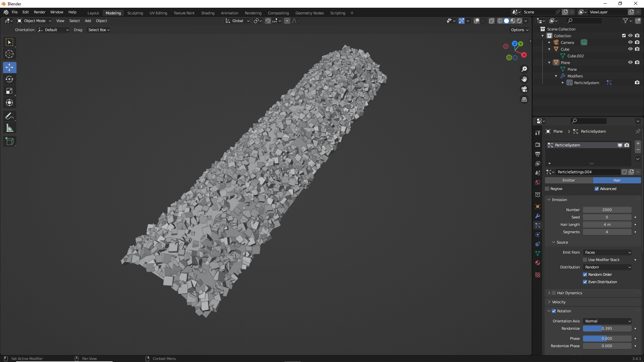
Task: Select the Add Cube tool
Action: click(9, 141)
